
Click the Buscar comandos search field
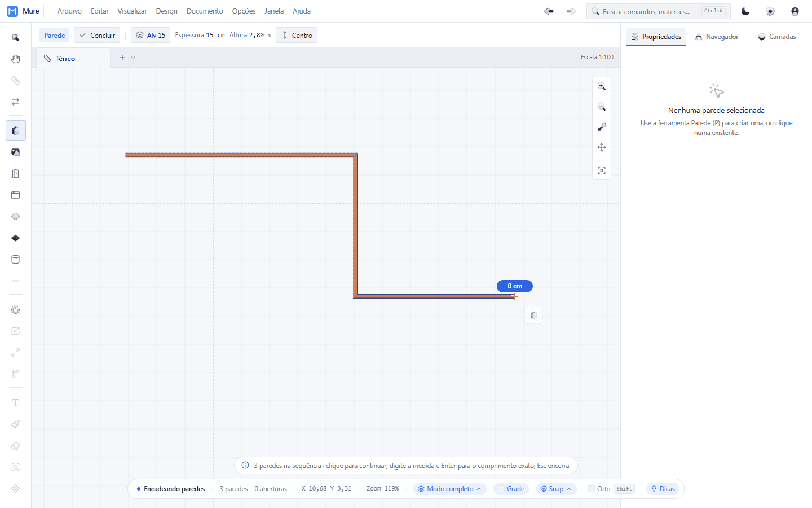tap(658, 11)
